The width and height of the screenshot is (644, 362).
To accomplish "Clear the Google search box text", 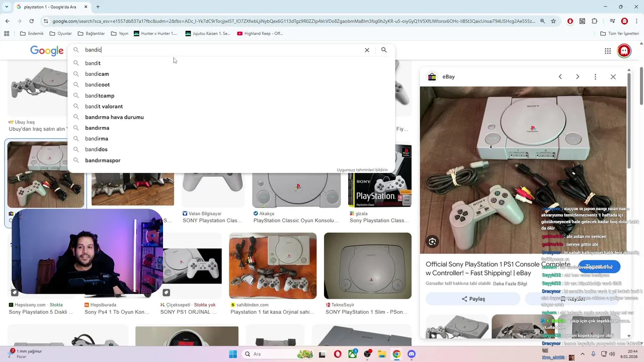I will 367,50.
